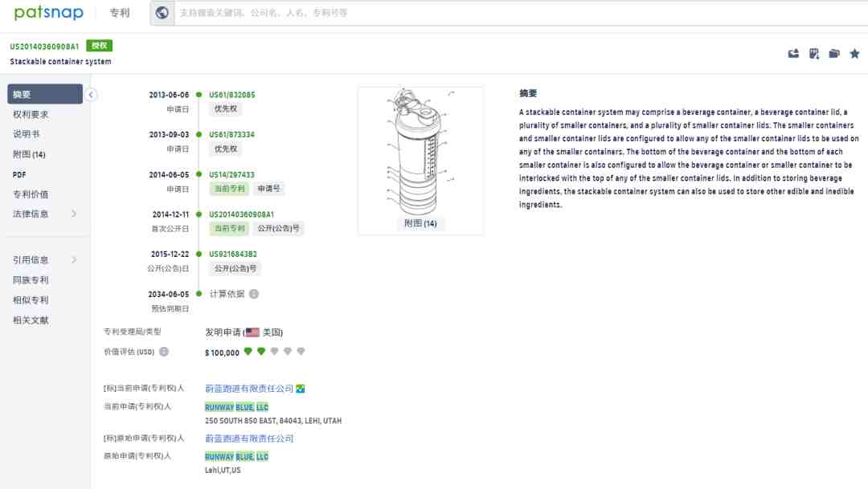This screenshot has width=868, height=489.
Task: Click the globe icon in the search bar
Action: click(x=162, y=13)
